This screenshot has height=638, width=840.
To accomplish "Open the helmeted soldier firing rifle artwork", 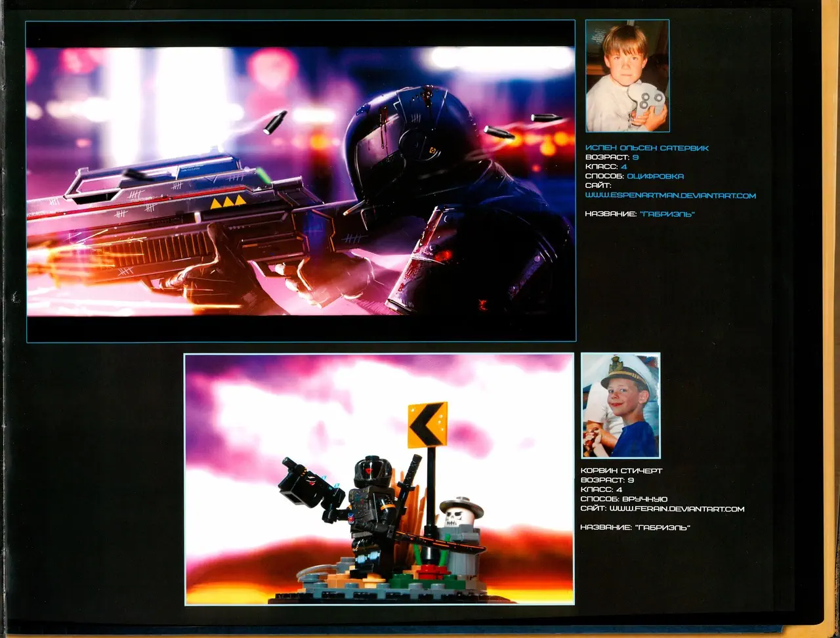I will click(x=301, y=181).
